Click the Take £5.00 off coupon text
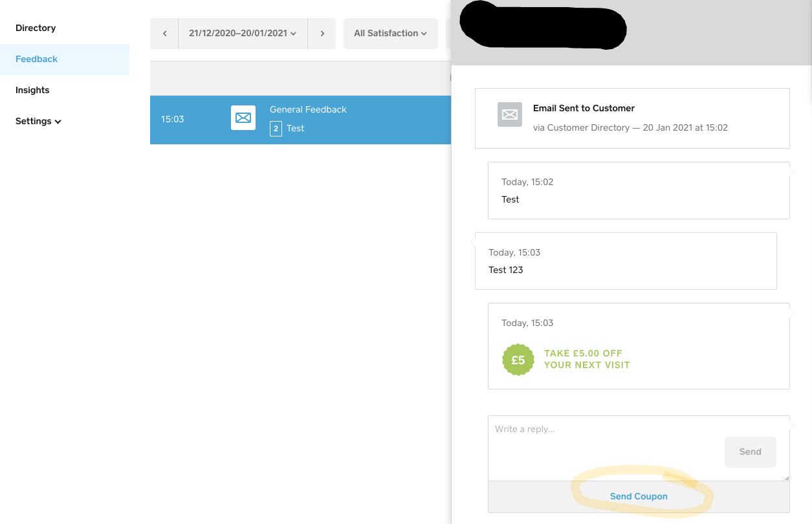Screen dimensions: 812x524 pyautogui.click(x=586, y=359)
